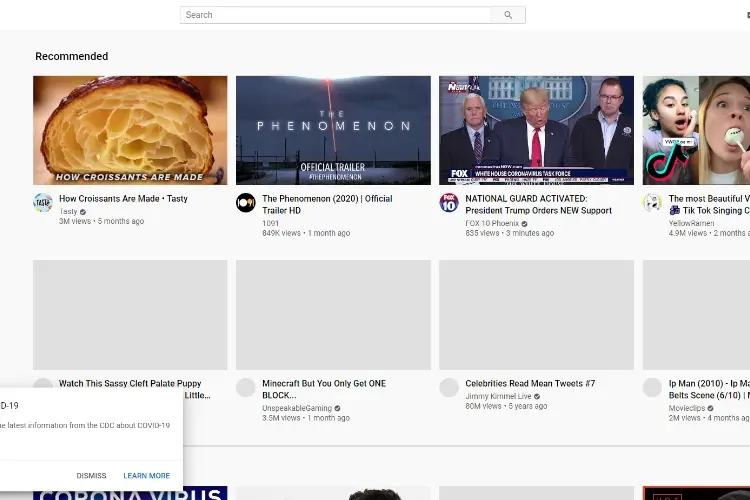750x500 pixels.
Task: Go to the YellowRamen channel name
Action: click(x=691, y=223)
